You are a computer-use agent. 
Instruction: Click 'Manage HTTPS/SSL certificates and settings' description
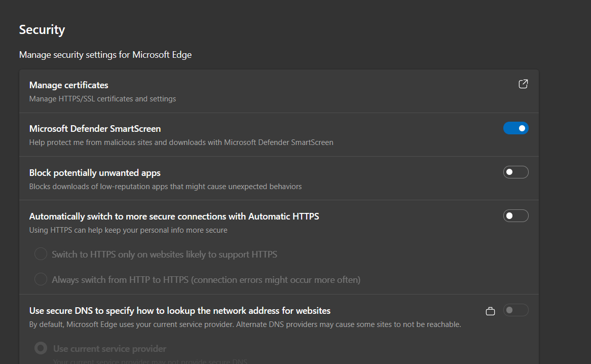[x=102, y=99]
